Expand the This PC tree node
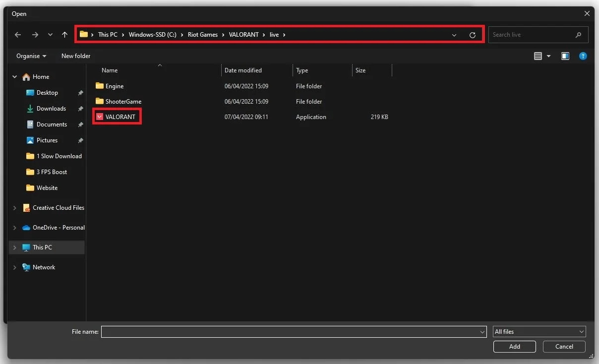 coord(14,247)
